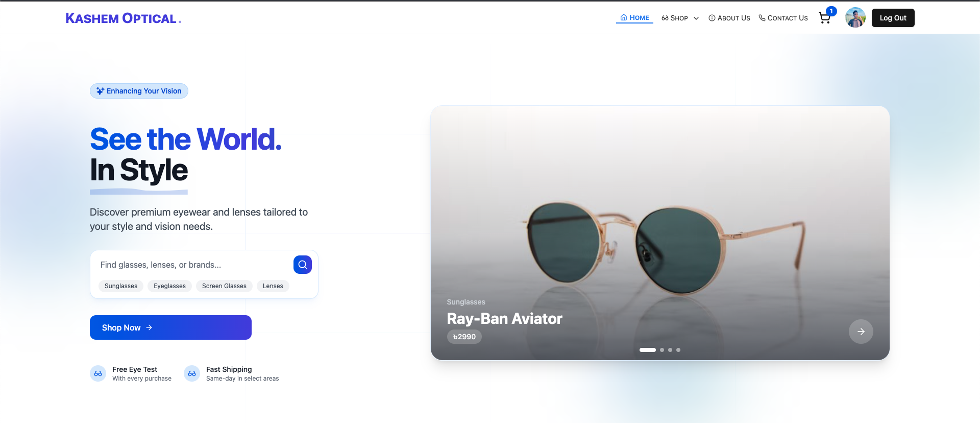
Task: Select the Lenses filter chip
Action: (273, 286)
